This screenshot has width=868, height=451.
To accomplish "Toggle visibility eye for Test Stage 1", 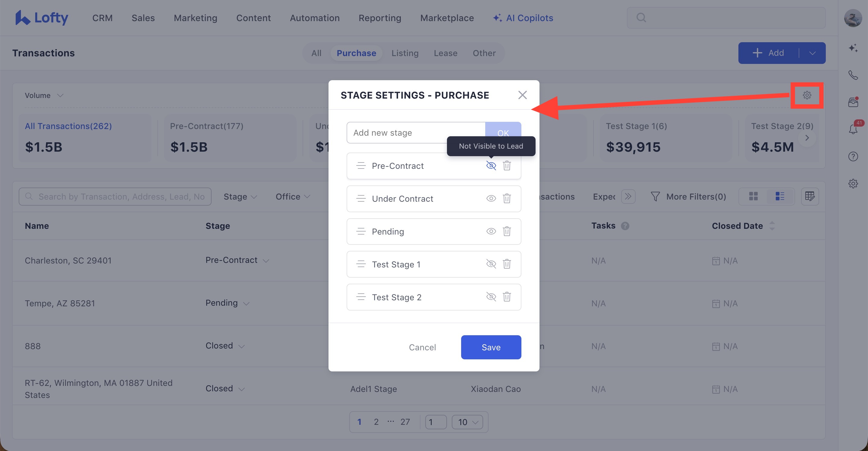I will click(x=491, y=264).
